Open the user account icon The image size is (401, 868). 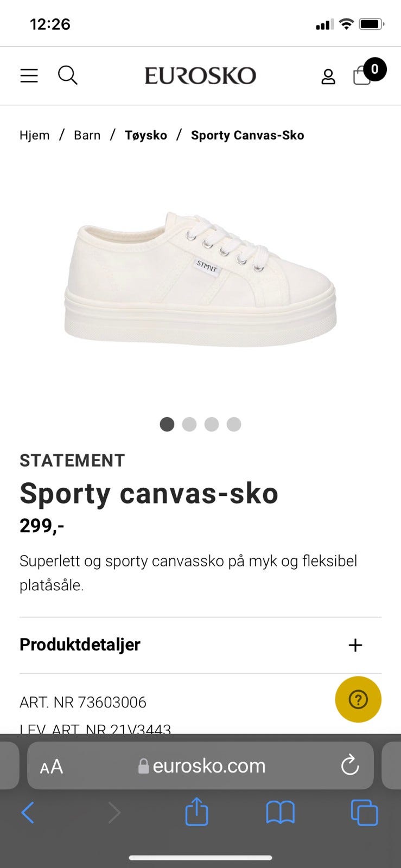[x=328, y=76]
